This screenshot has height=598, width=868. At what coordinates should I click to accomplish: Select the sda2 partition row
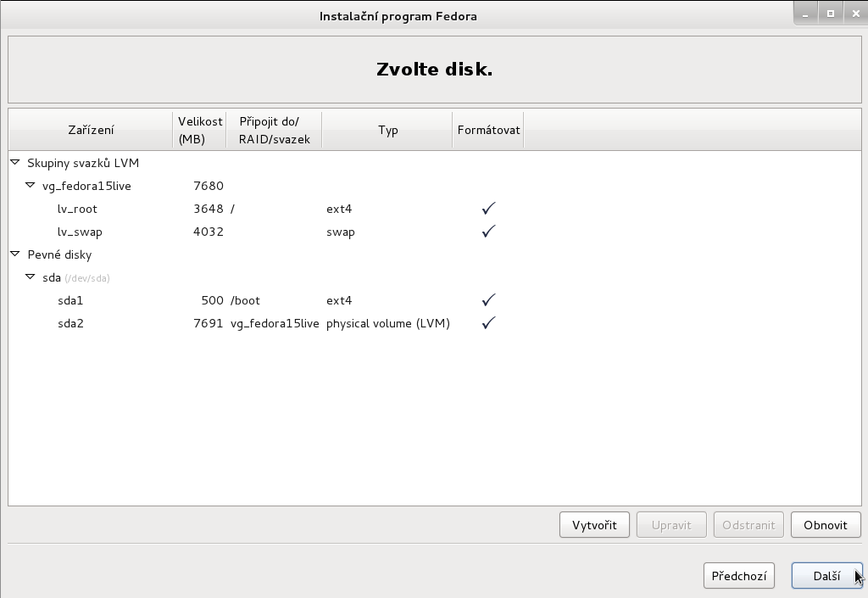(x=70, y=323)
